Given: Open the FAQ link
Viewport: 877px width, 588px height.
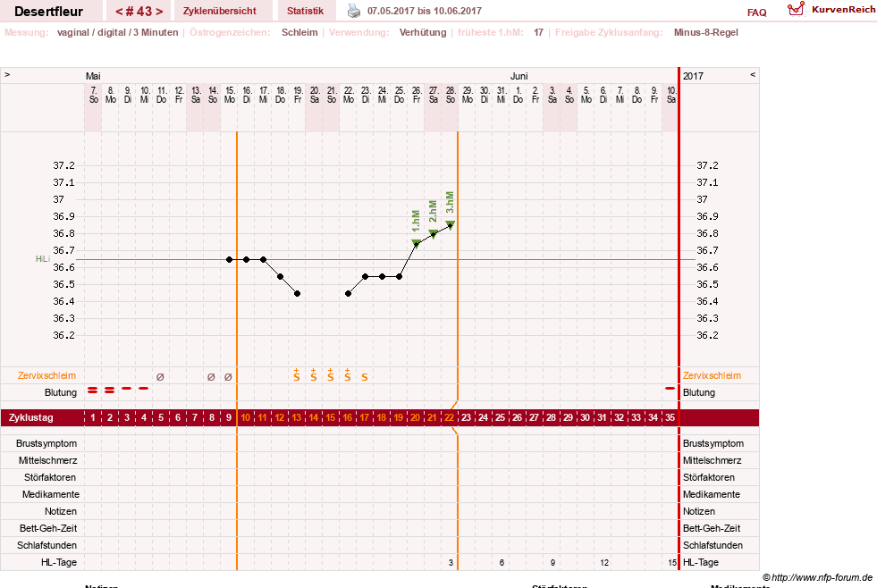Looking at the screenshot, I should tap(756, 13).
